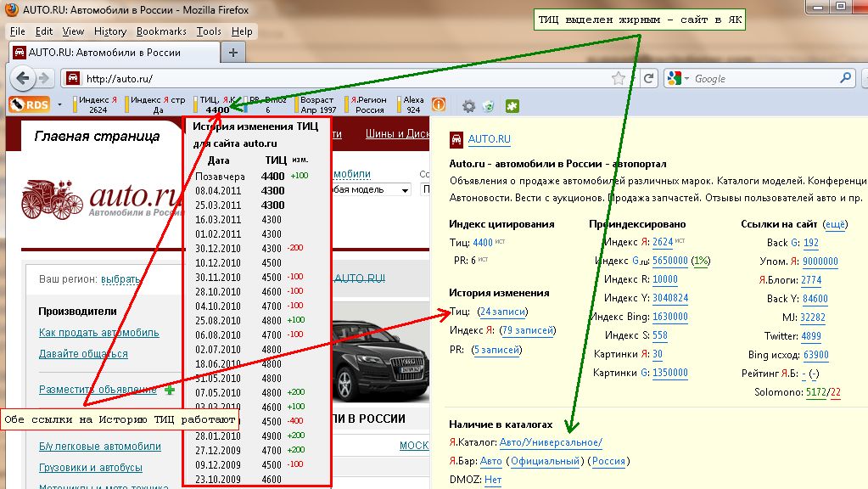Click the ТИЦ 4400 value in RDS bar
This screenshot has width=868, height=489.
click(x=217, y=110)
